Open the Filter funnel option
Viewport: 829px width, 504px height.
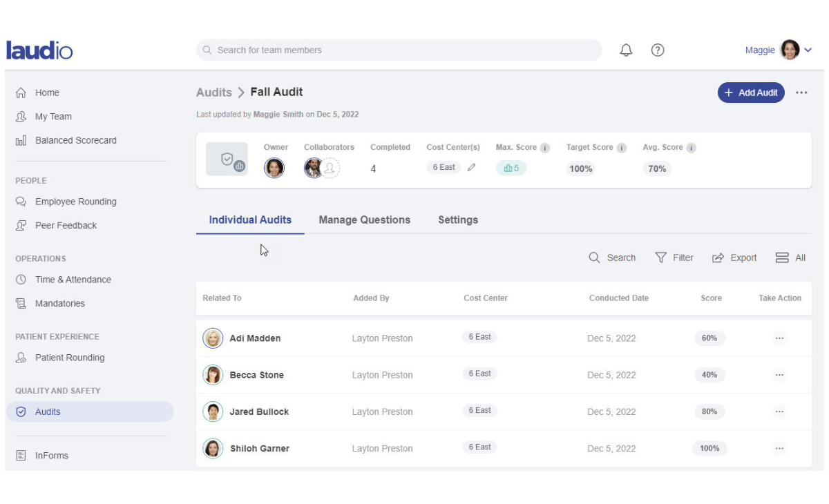pos(674,258)
